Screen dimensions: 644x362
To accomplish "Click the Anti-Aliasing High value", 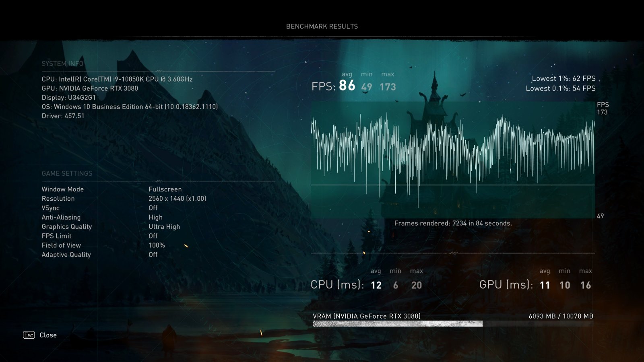I will point(155,217).
